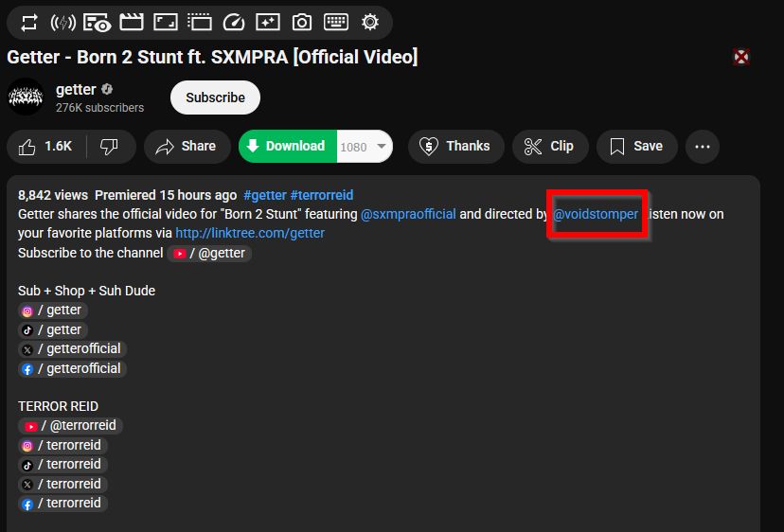Open terrorreid TikTok link

62,465
